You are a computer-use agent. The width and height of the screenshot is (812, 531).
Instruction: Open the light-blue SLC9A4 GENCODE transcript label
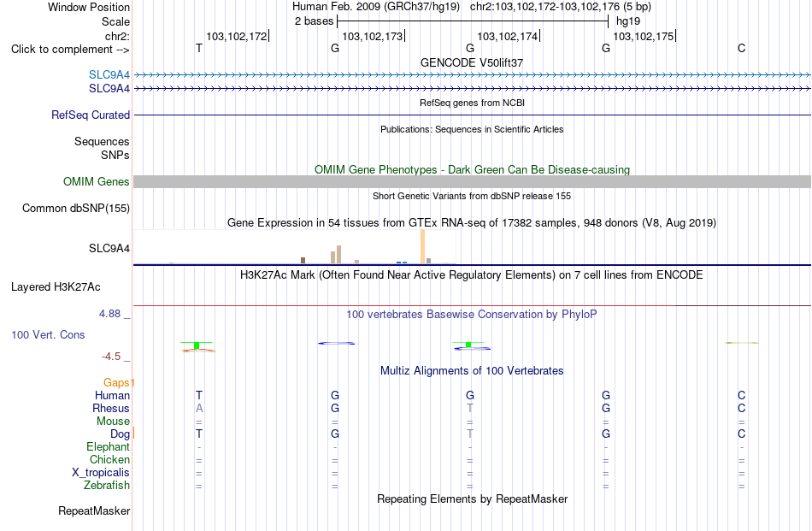[x=109, y=74]
